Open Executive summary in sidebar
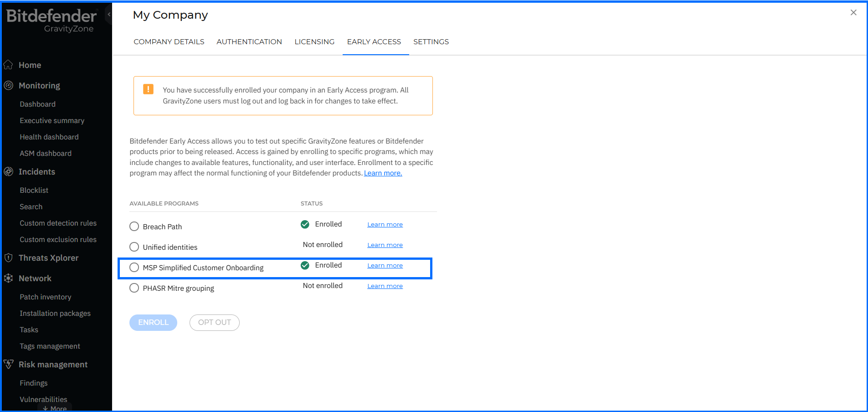The width and height of the screenshot is (868, 412). [x=52, y=121]
